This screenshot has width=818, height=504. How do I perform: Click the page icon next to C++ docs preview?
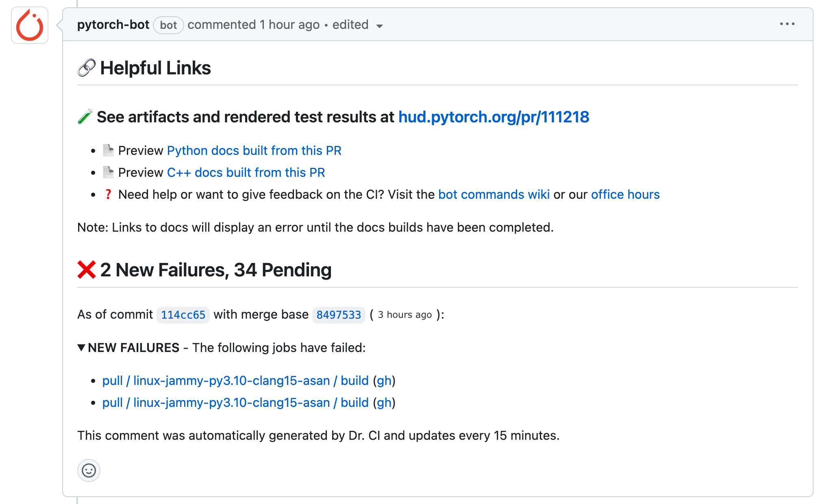click(108, 172)
